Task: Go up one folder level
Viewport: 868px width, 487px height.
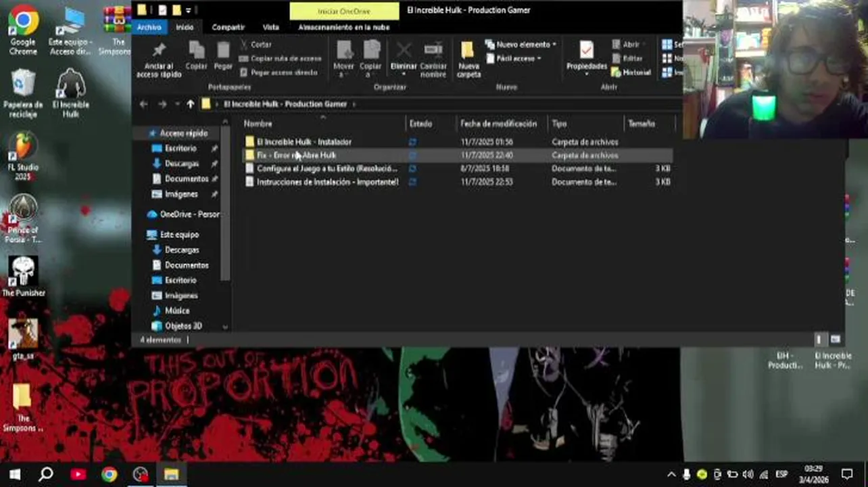Action: coord(191,104)
